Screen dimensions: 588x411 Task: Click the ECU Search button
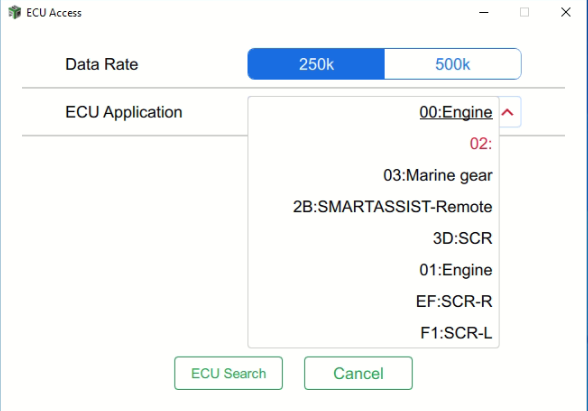tap(228, 373)
